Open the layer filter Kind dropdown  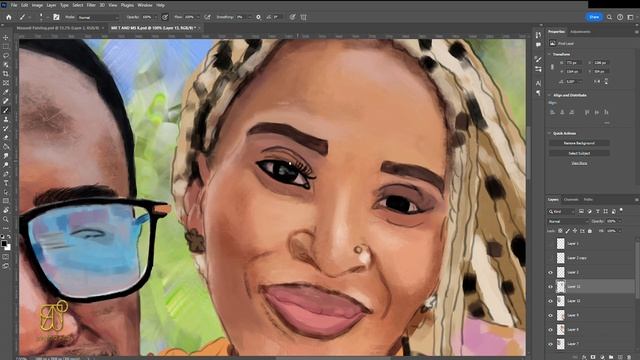pos(562,211)
